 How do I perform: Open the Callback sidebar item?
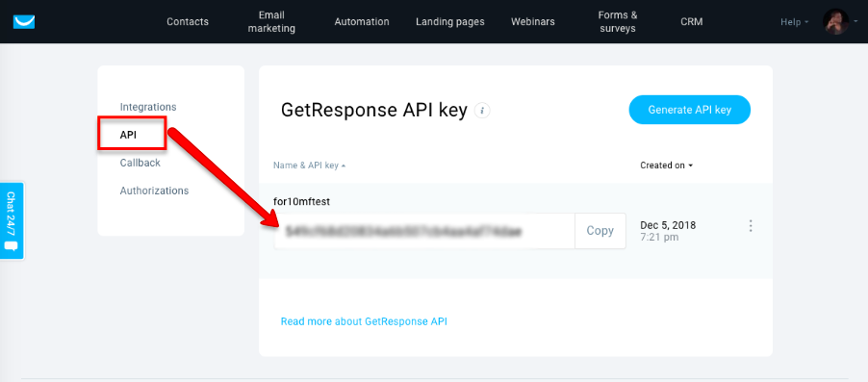pyautogui.click(x=140, y=163)
